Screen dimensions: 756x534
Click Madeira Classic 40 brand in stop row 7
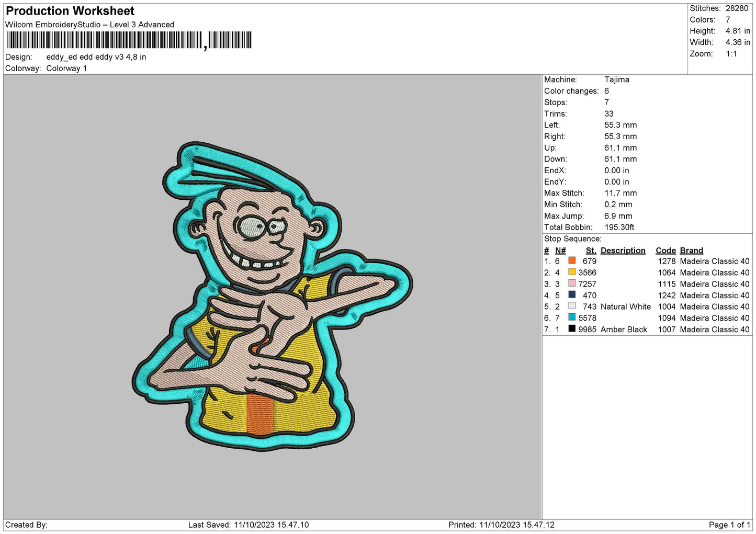coord(715,330)
